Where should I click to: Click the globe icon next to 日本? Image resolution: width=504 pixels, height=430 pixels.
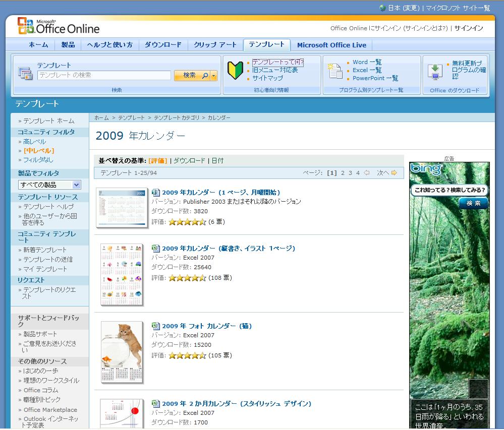click(382, 8)
